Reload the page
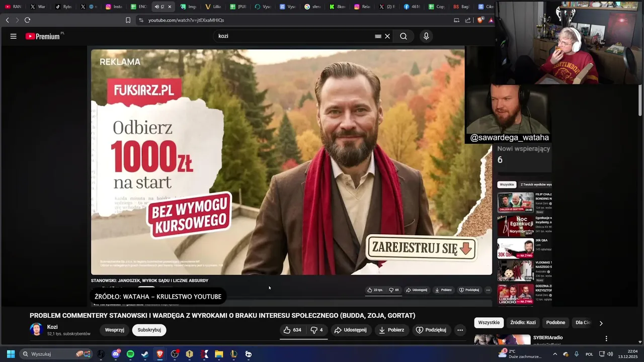Screen dimensions: 644x362 (27, 20)
